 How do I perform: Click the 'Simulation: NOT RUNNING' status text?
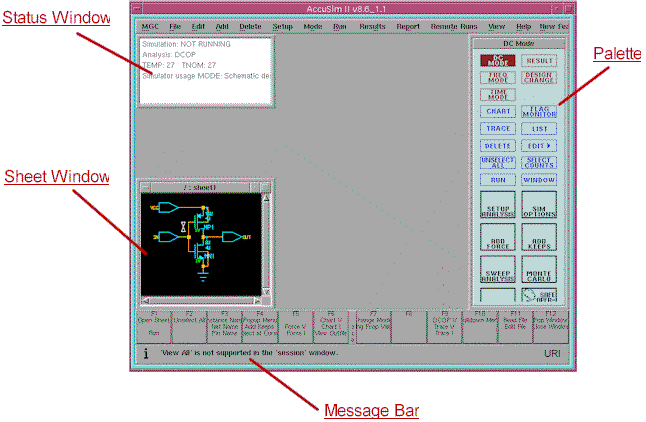point(186,44)
